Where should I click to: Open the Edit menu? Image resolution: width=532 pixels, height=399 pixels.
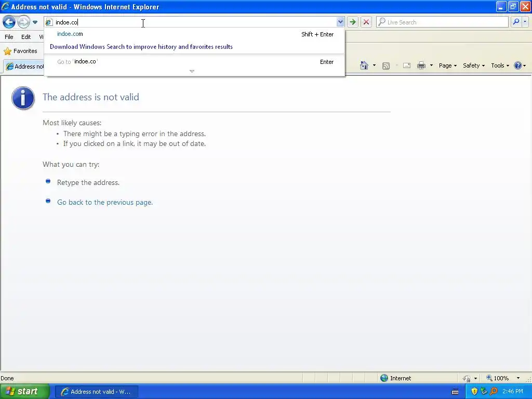point(26,37)
